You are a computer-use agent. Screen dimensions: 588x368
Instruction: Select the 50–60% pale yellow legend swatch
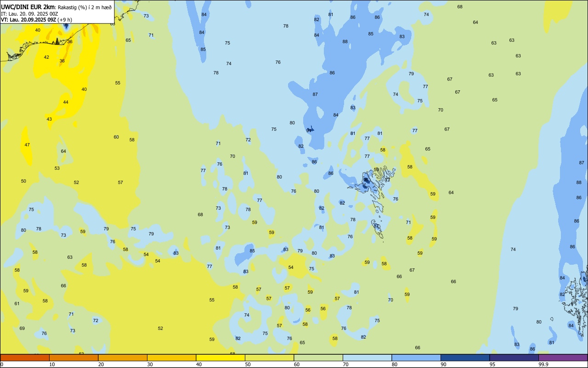click(269, 357)
